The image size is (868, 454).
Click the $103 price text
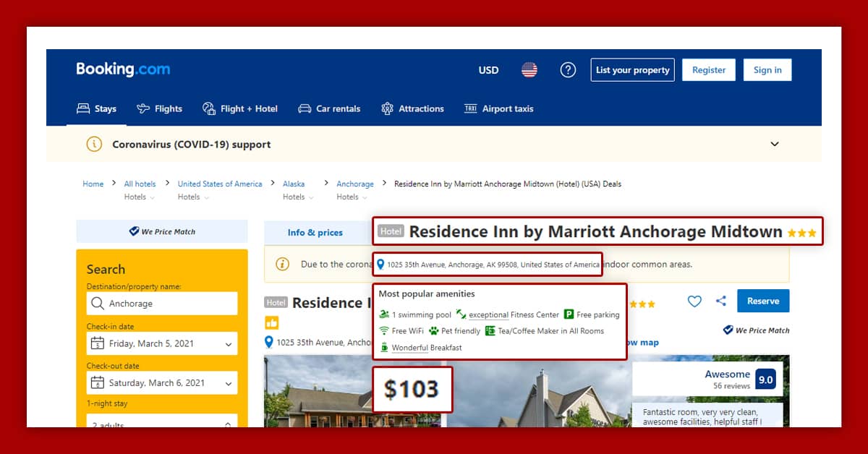coord(411,390)
